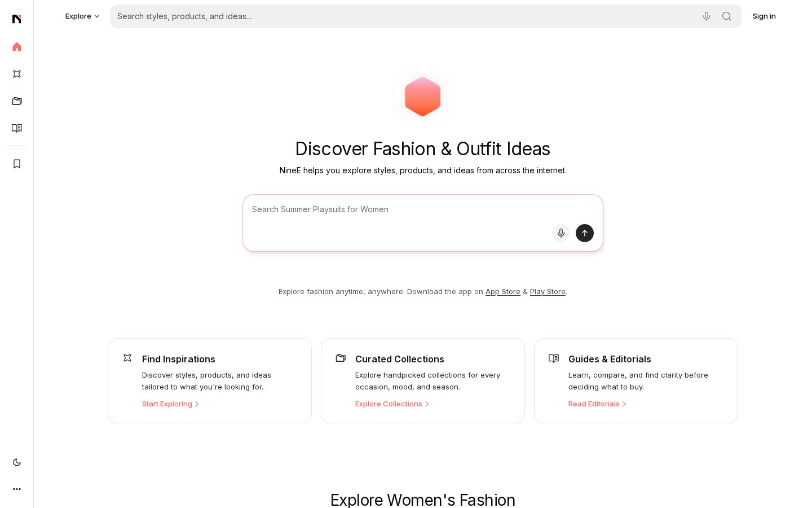Click the Find Inspirations card title
812x508 pixels.
(x=179, y=359)
